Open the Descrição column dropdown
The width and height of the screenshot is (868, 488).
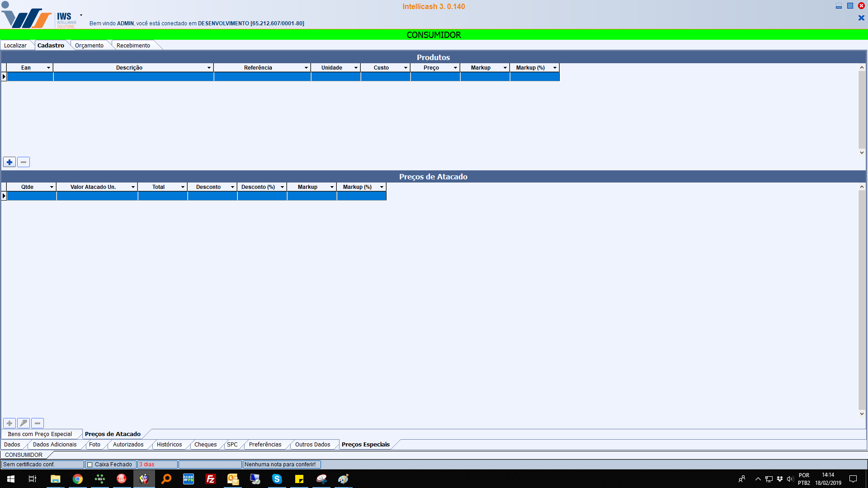pos(209,68)
